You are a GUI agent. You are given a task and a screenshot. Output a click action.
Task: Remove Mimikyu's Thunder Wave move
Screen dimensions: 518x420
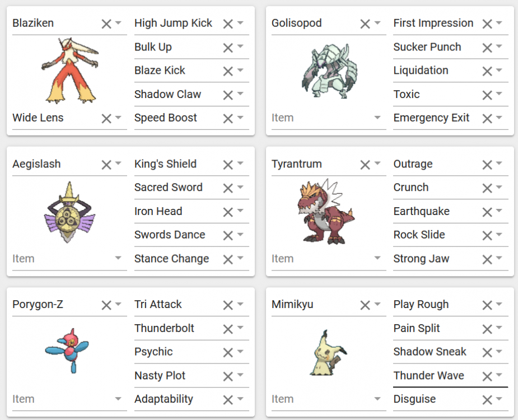click(x=487, y=376)
